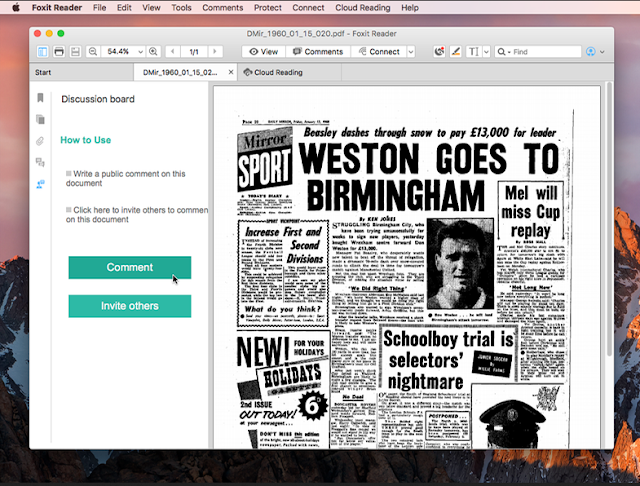The image size is (640, 486).
Task: Open the search options magnifier dropdown
Action: (504, 52)
